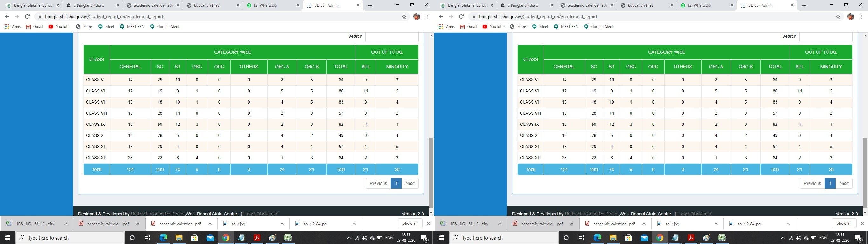
Task: Open the Gmail bookmark in the right window
Action: coord(468,27)
